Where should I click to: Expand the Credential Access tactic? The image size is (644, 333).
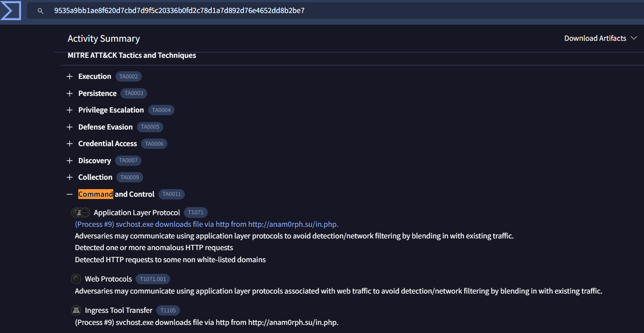69,144
